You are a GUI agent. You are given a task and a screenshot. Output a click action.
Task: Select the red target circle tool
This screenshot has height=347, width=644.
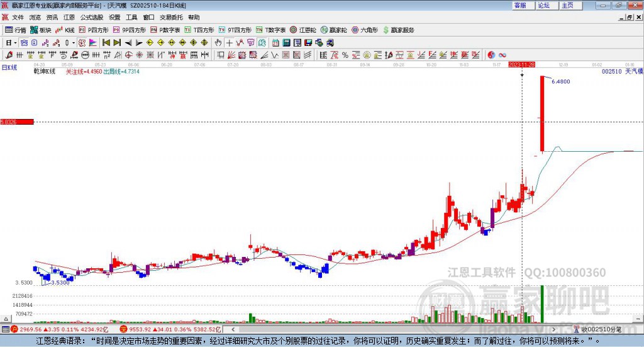pyautogui.click(x=128, y=55)
